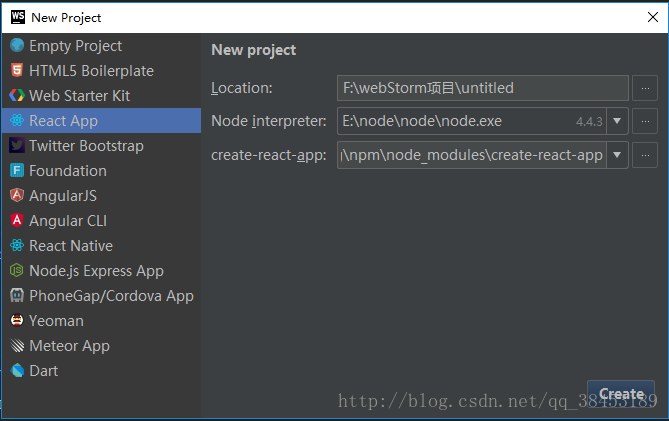Select PhoneGap/Cordova App template
This screenshot has width=669, height=421.
[102, 295]
